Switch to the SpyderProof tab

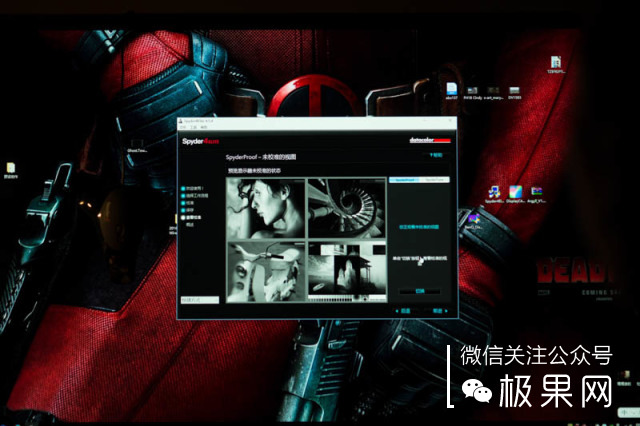click(404, 180)
